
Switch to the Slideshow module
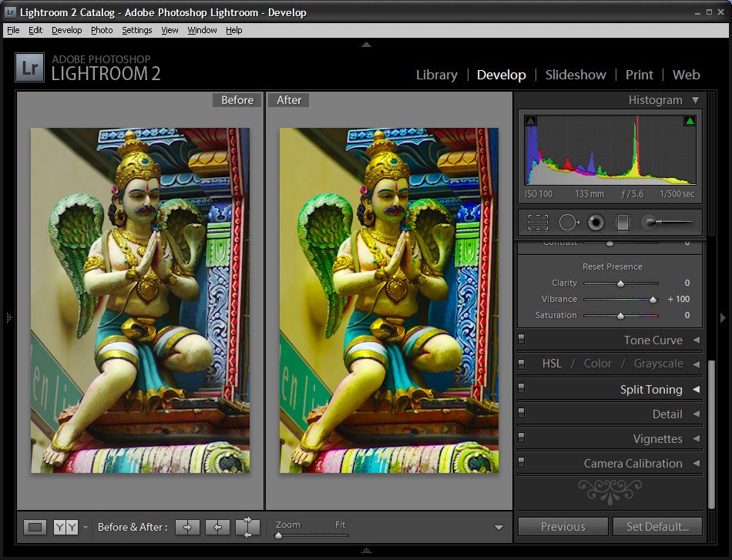click(576, 75)
